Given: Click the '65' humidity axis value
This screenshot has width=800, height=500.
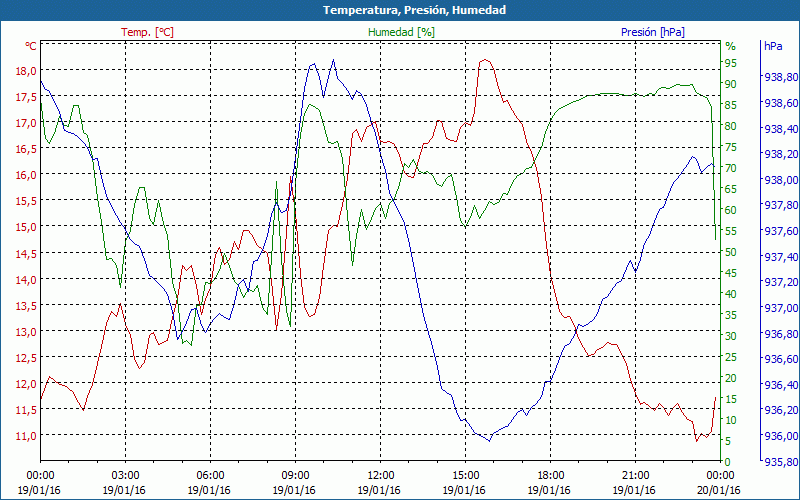Looking at the screenshot, I should (x=731, y=189).
